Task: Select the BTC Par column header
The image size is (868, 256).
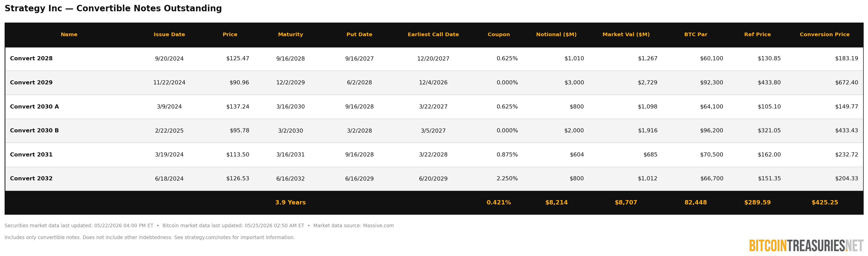Action: [x=696, y=34]
